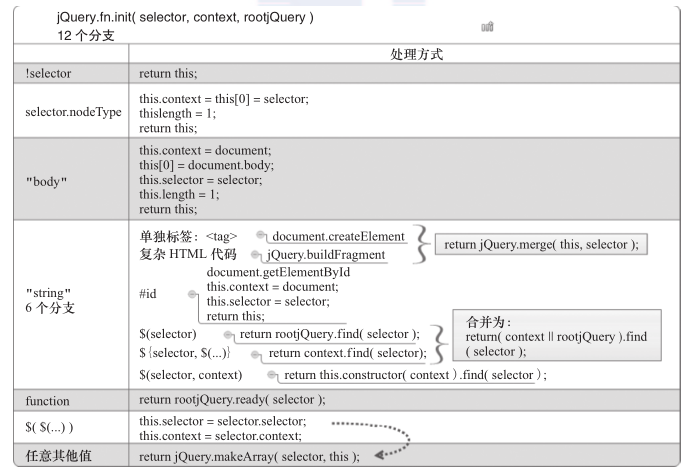The image size is (700, 474).
Task: Click return rootjQuery.find( selector );
Action: point(329,334)
